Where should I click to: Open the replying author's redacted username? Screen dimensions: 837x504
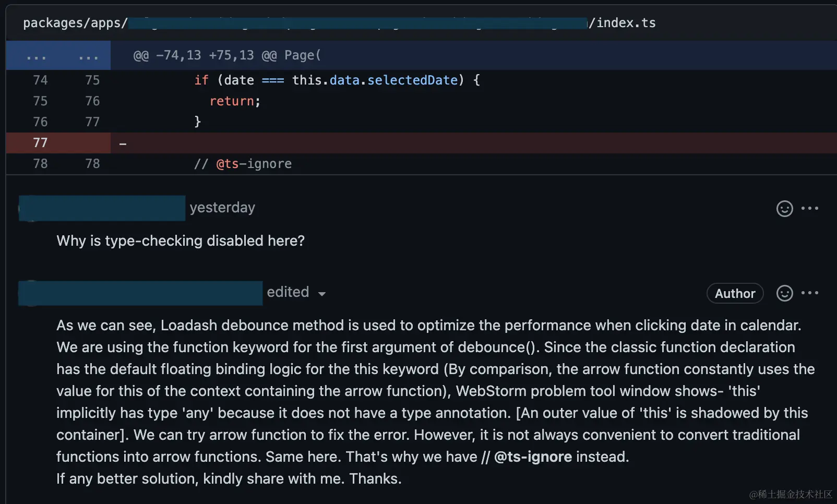click(x=140, y=293)
